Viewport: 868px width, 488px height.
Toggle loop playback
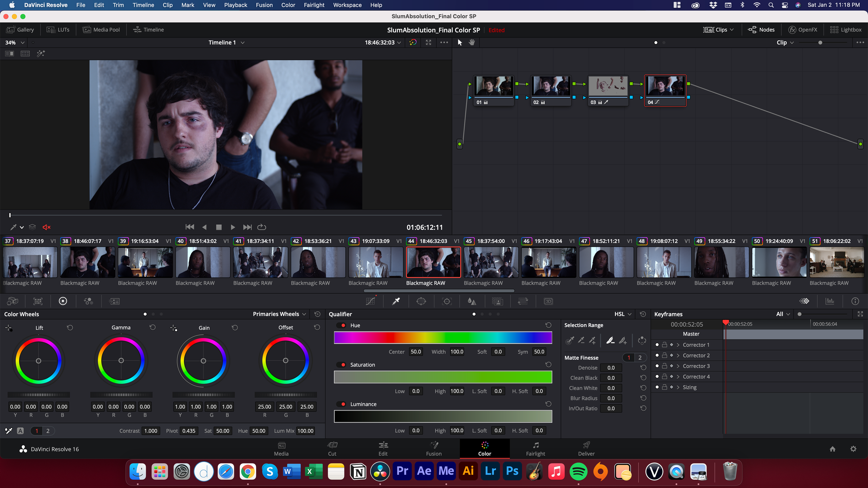tap(262, 227)
